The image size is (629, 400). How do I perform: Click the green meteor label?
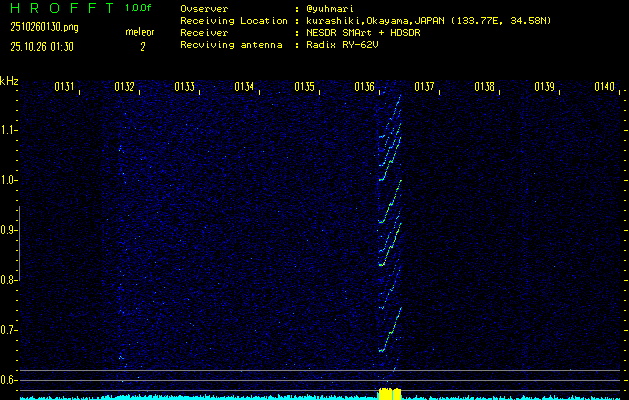[140, 31]
